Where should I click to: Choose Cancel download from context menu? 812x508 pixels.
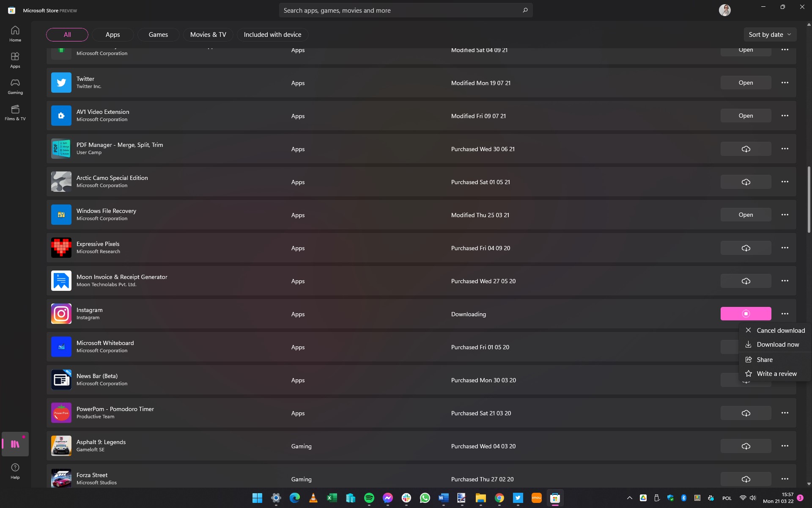pos(775,331)
